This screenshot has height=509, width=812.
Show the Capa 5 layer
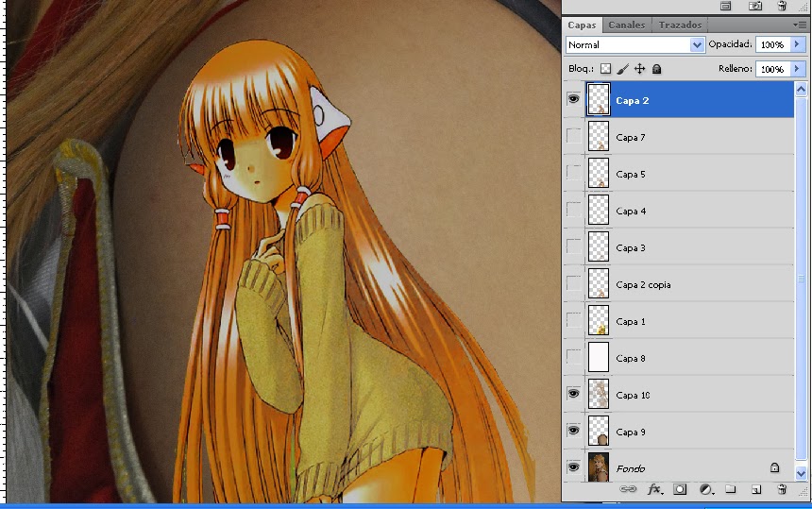(x=573, y=173)
